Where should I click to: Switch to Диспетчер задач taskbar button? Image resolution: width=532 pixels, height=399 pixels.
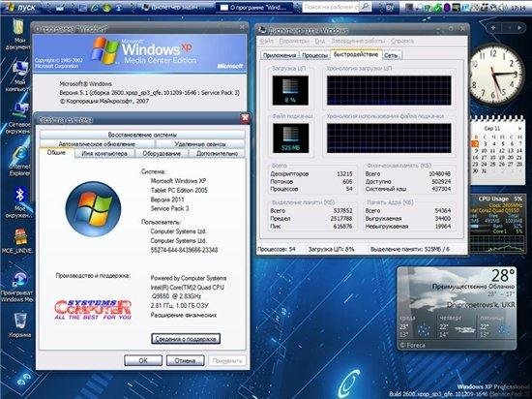(x=175, y=8)
